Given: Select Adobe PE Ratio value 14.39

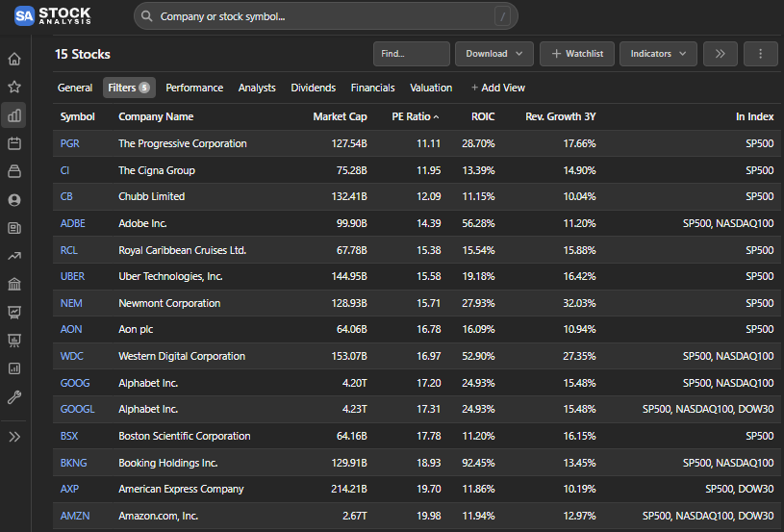Looking at the screenshot, I should pyautogui.click(x=428, y=223).
